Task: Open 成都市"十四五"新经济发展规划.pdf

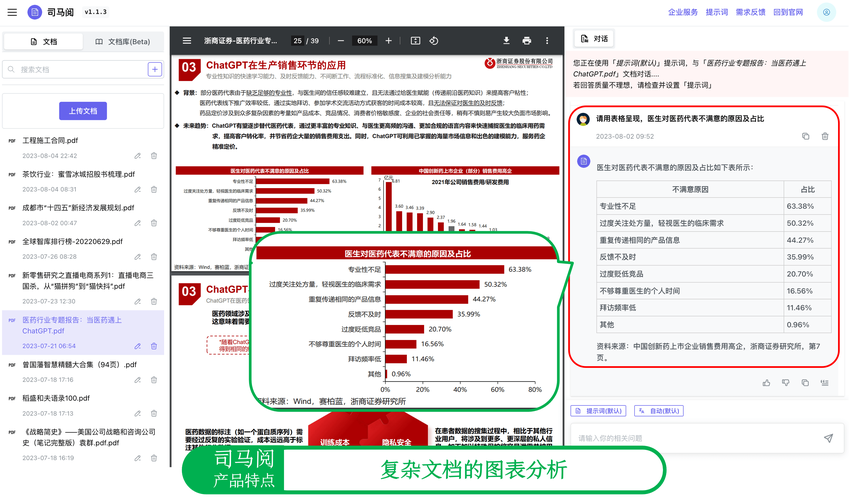Action: click(78, 207)
